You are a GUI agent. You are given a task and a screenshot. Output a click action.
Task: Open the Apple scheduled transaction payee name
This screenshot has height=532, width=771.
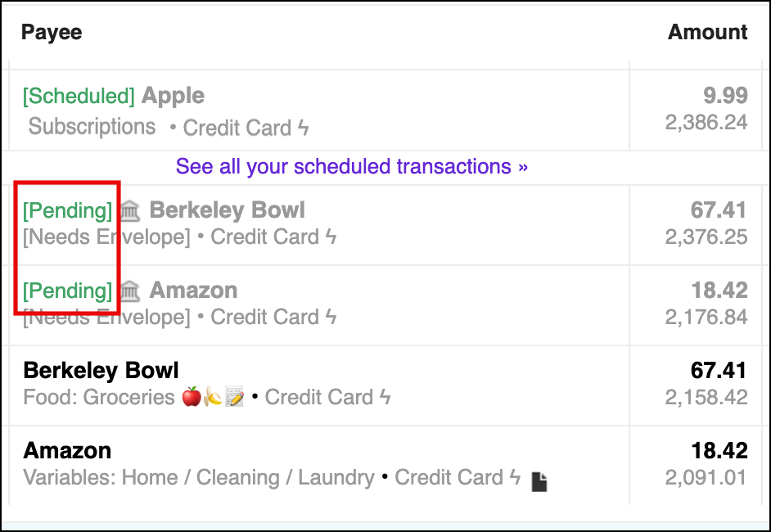(173, 96)
